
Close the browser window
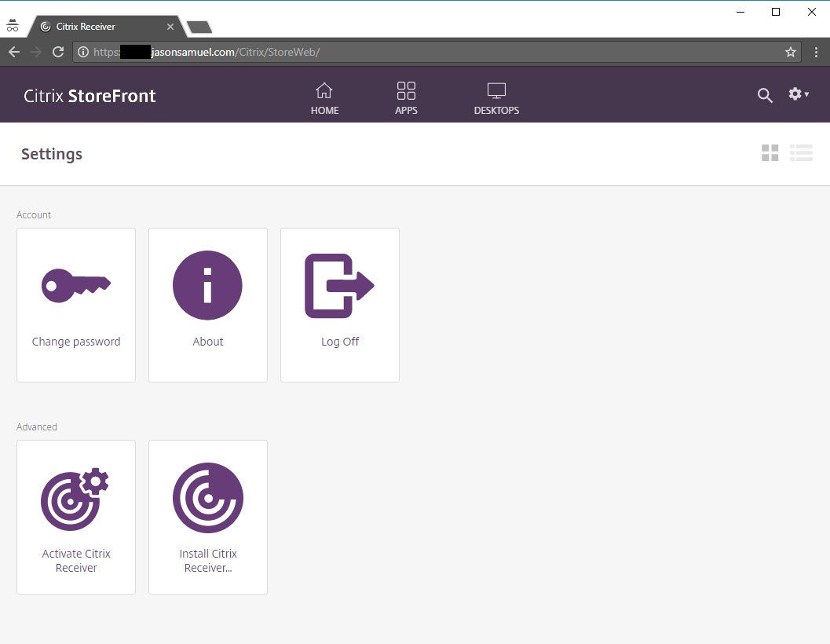tap(811, 12)
